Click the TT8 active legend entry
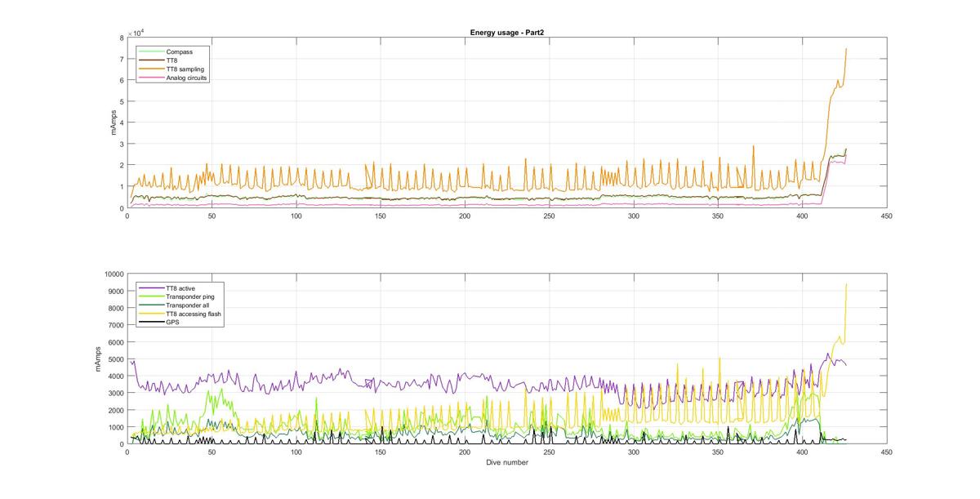This screenshot has width=980, height=499. 166,287
